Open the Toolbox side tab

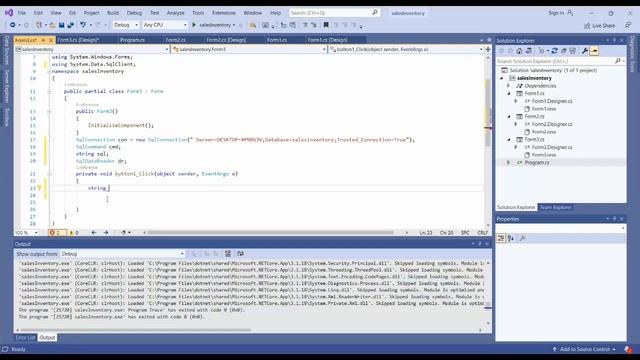(6, 117)
